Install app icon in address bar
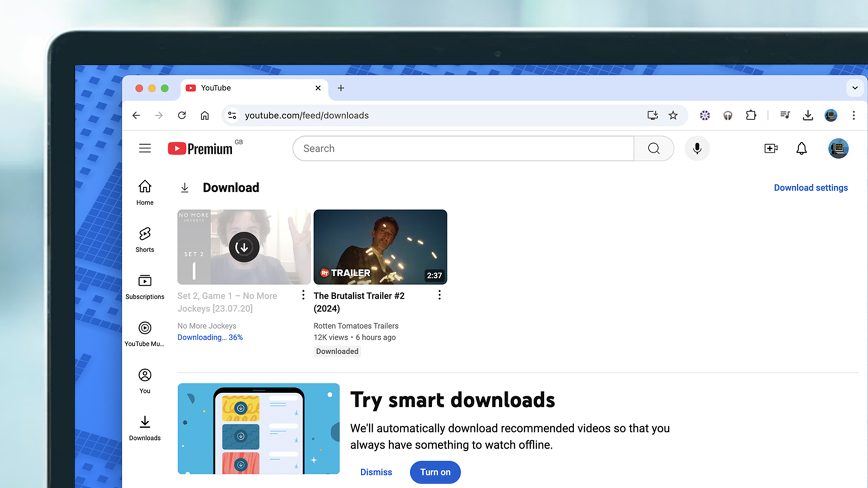Image resolution: width=868 pixels, height=488 pixels. coord(652,115)
